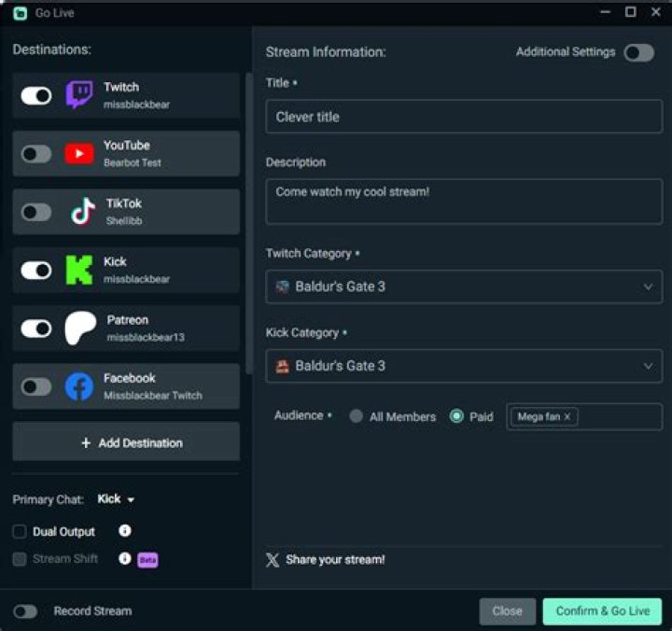Click the Twitch logo icon
The width and height of the screenshot is (672, 631).
coord(78,94)
